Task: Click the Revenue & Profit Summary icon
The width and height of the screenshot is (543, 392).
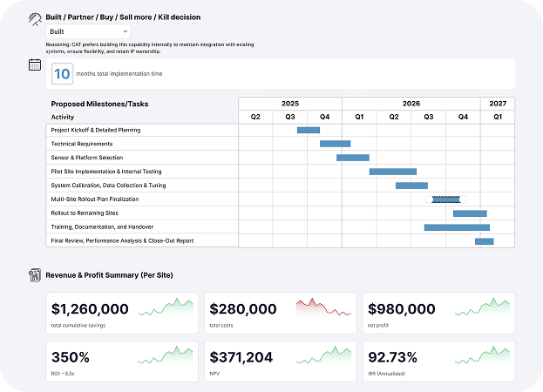Action: coord(35,275)
